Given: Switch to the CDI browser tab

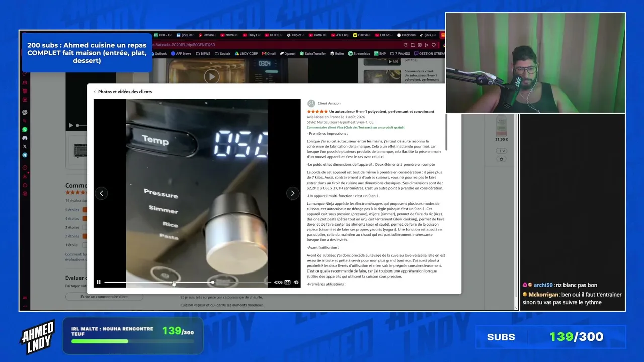Looking at the screenshot, I should tap(163, 35).
